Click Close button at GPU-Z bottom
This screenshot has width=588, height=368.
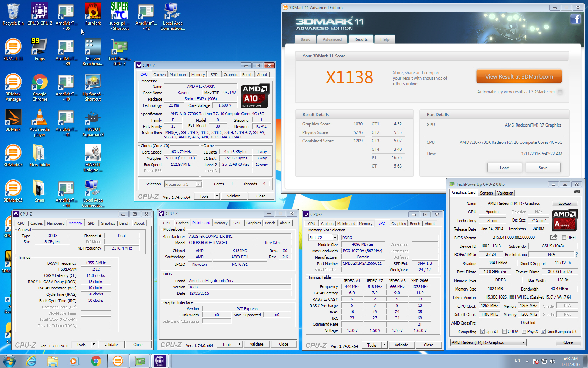point(568,342)
